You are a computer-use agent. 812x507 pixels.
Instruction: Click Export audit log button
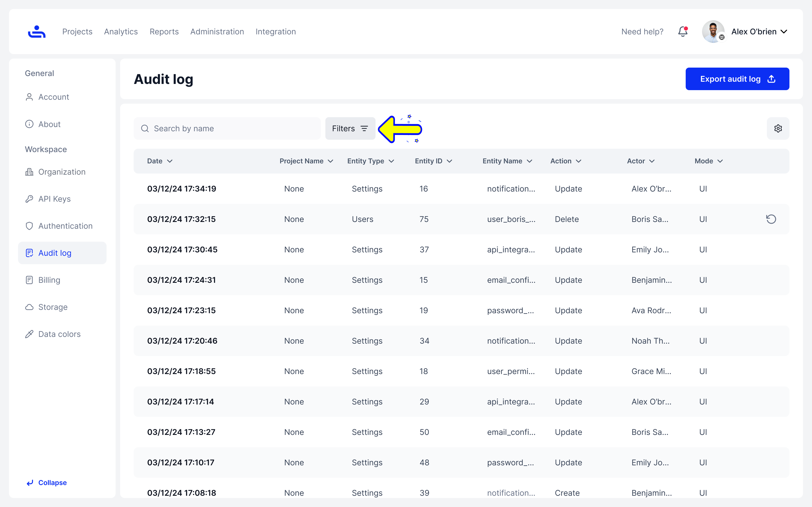coord(737,79)
